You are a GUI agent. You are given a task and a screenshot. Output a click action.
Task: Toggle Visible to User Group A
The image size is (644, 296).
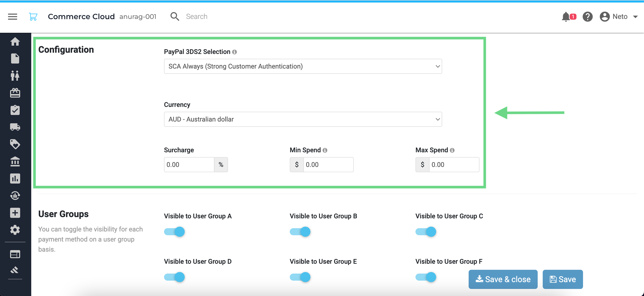tap(174, 232)
